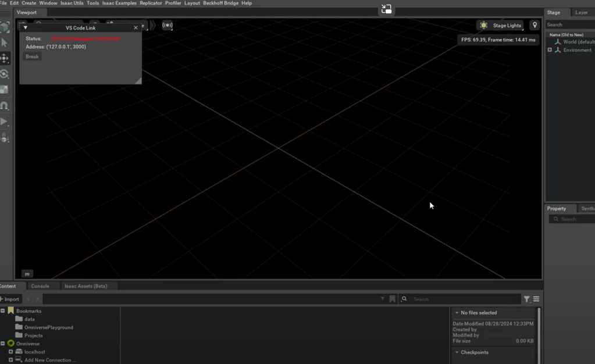595x364 pixels.
Task: Expand the Environment prim in Stage
Action: point(550,50)
